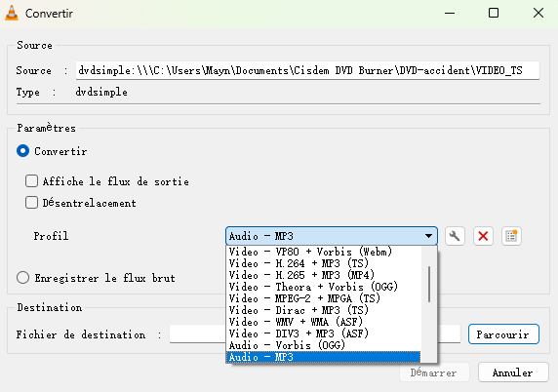Screen dimensions: 558x392
Task: Select Enregistrer le flux brut option
Action: [x=22, y=278]
